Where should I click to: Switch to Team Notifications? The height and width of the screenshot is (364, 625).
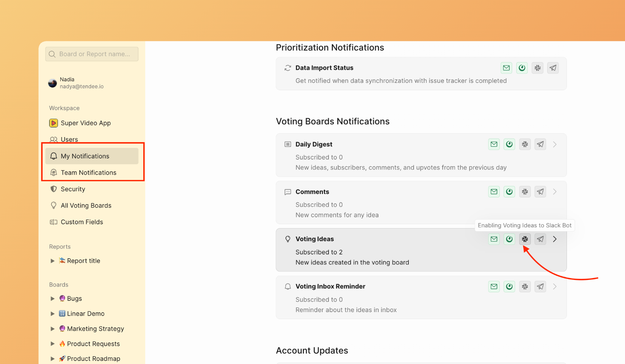pos(88,173)
